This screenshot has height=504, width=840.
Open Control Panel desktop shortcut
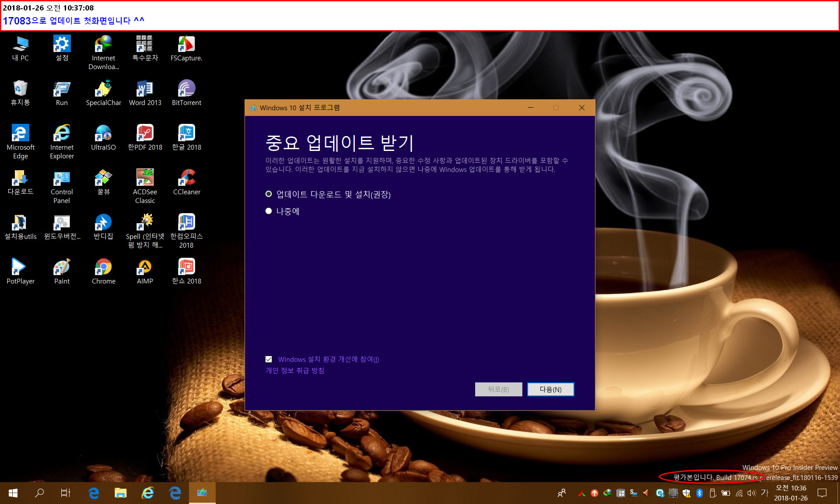tap(62, 186)
